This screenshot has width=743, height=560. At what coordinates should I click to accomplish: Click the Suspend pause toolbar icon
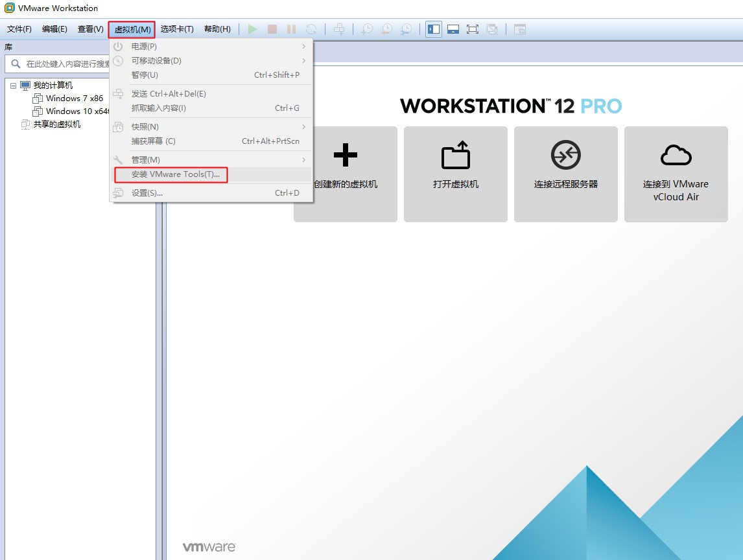coord(291,29)
